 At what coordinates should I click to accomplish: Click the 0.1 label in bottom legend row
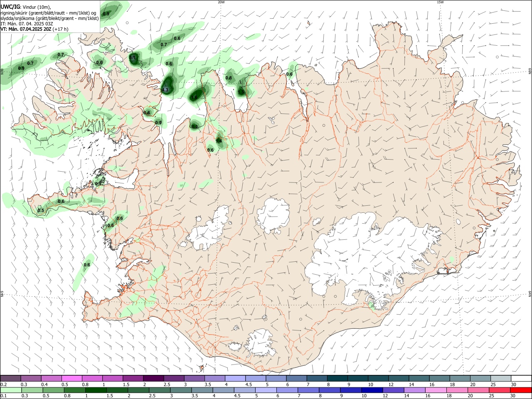[3, 396]
